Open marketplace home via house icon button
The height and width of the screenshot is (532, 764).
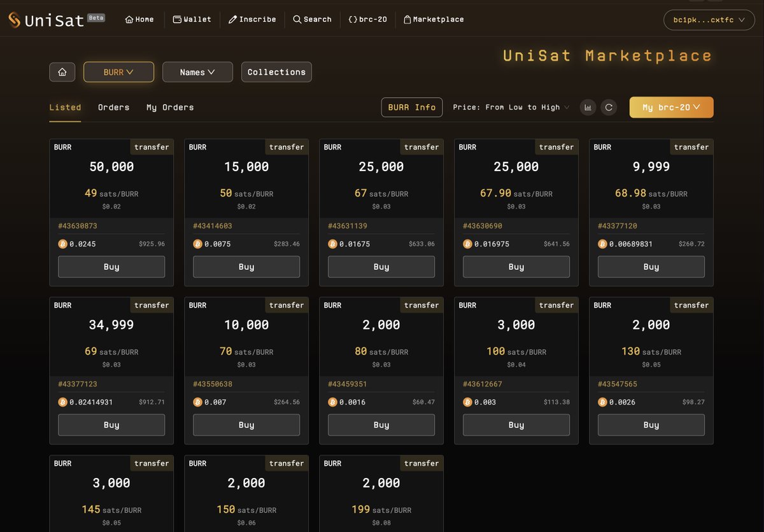(x=62, y=72)
